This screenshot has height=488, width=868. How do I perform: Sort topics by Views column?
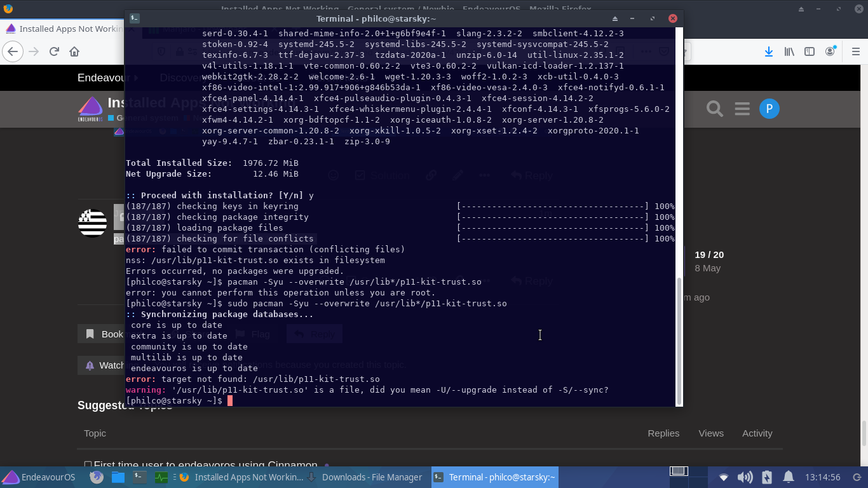711,433
